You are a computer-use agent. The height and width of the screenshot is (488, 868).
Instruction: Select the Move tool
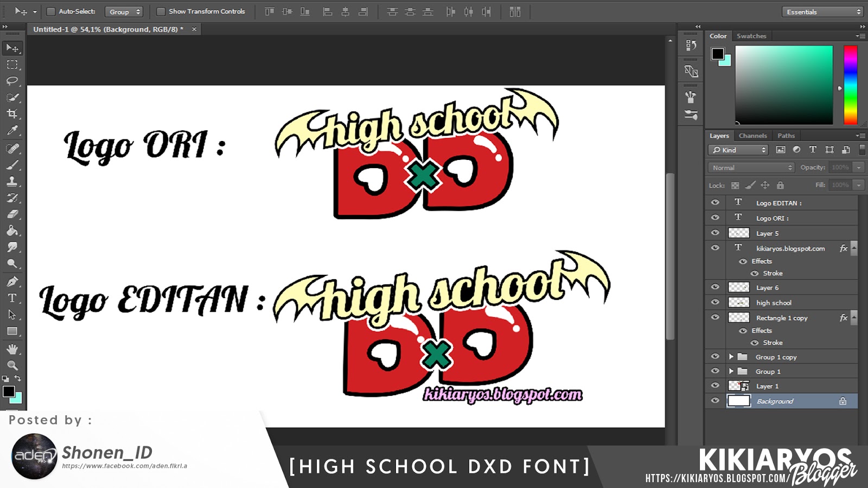coord(12,48)
